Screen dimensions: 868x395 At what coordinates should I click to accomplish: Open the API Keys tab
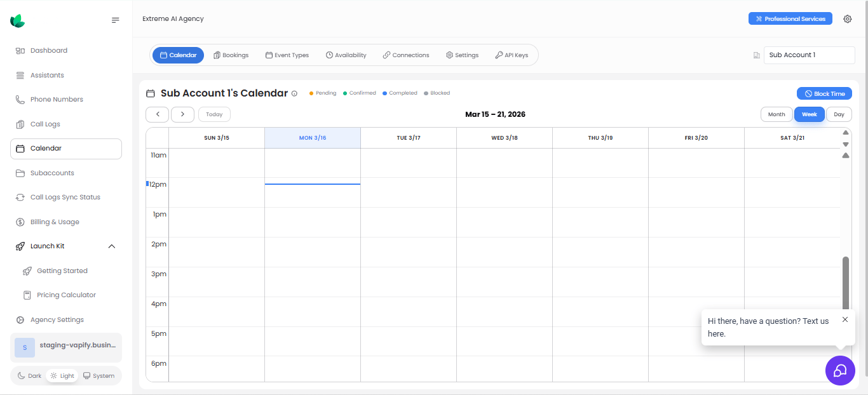pyautogui.click(x=512, y=55)
